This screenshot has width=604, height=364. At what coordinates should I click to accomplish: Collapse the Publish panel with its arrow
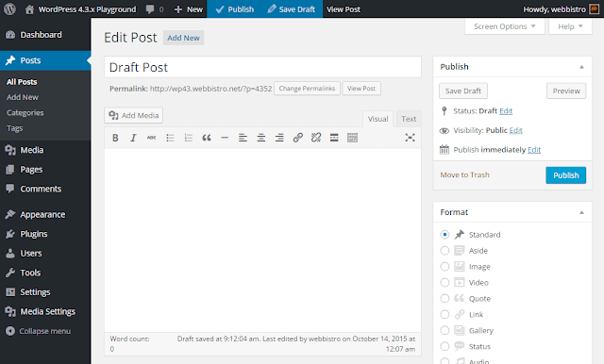(581, 67)
